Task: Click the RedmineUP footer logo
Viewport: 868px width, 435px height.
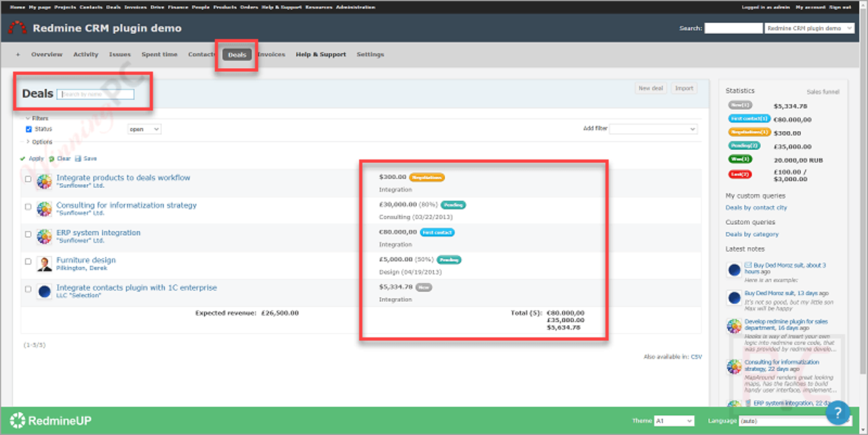Action: click(51, 420)
